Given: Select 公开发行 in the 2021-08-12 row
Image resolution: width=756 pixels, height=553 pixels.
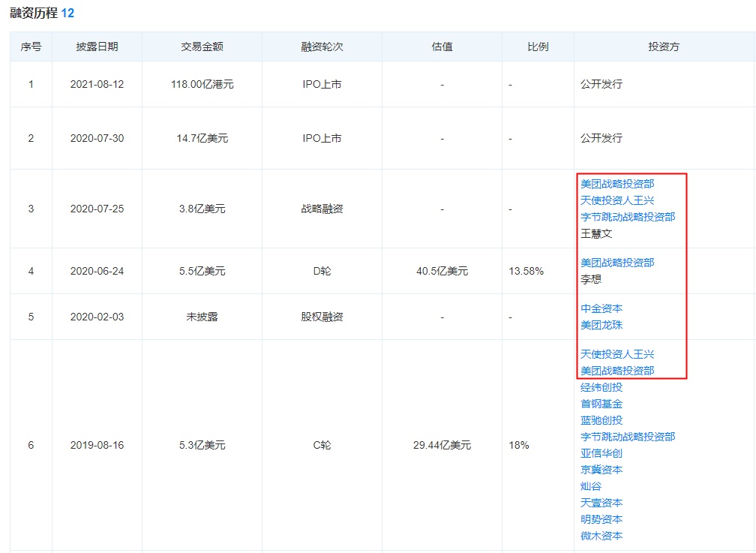Looking at the screenshot, I should [601, 84].
